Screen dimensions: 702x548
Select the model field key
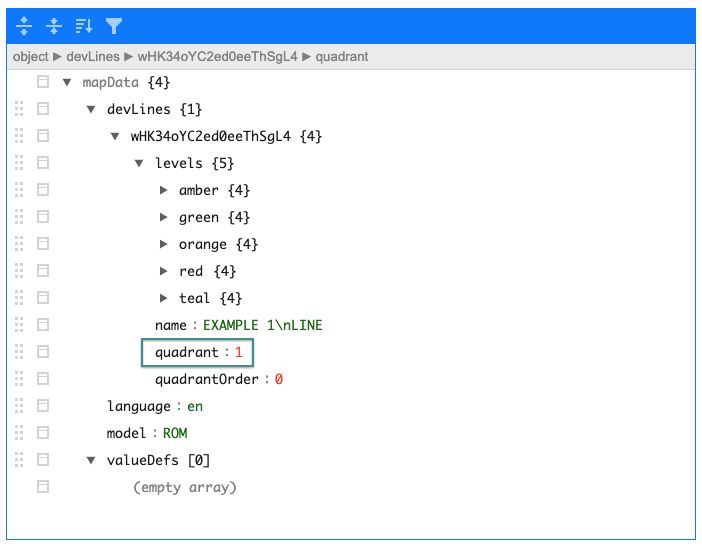pos(126,433)
